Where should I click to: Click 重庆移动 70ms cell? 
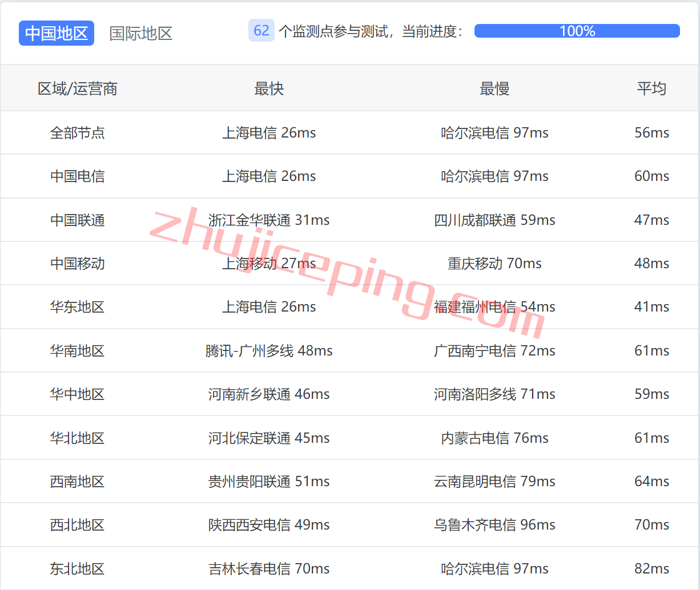[x=494, y=263]
